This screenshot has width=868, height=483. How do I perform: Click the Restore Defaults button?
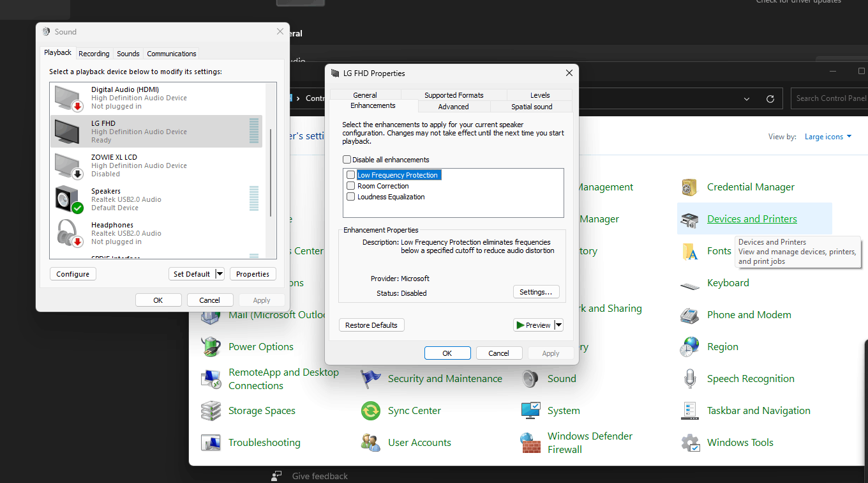(371, 325)
